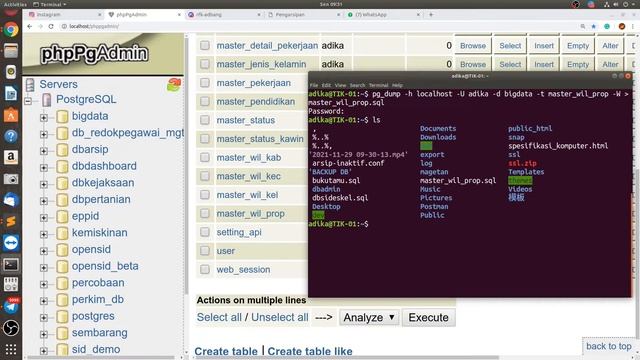Browse the master_detail_pekerjaan table
The height and width of the screenshot is (360, 640).
click(473, 45)
